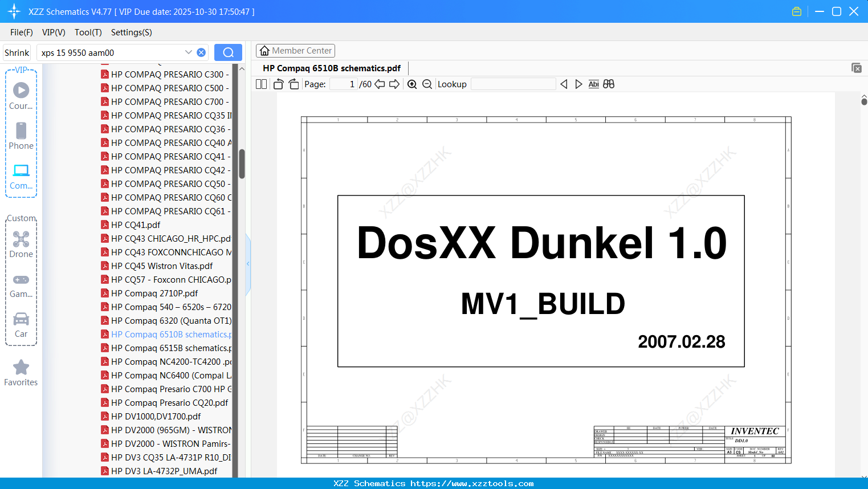
Task: Click the XZZ app logo
Action: point(14,11)
